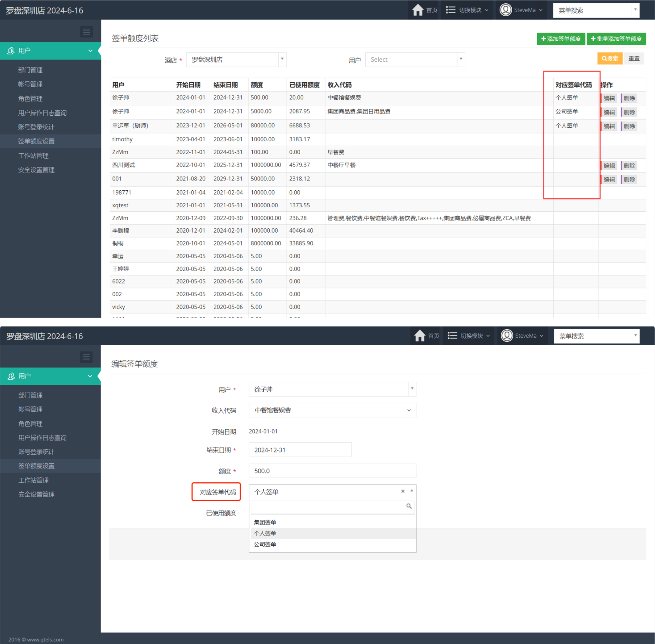Open 工作站管理 in top window sidebar
Image resolution: width=655 pixels, height=644 pixels.
[33, 155]
